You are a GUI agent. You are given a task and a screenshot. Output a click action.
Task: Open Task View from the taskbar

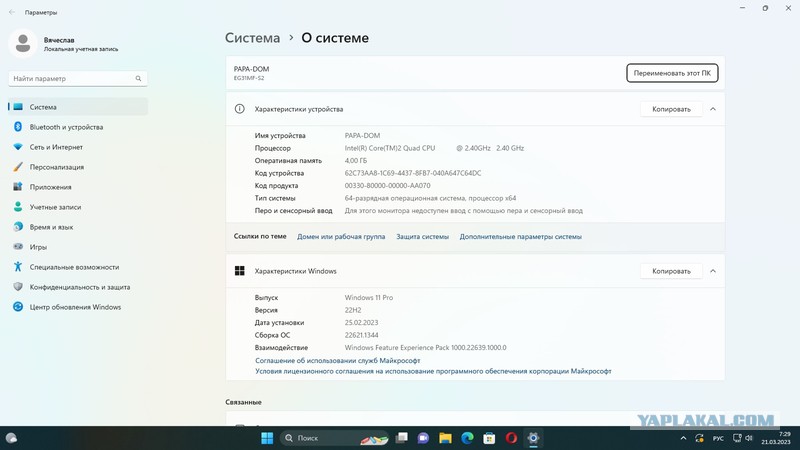(x=402, y=438)
